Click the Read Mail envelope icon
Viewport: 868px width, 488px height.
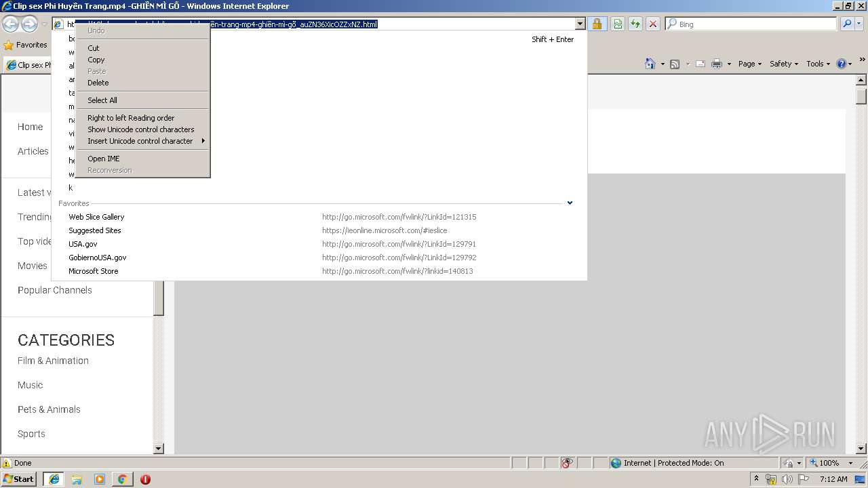click(x=701, y=64)
